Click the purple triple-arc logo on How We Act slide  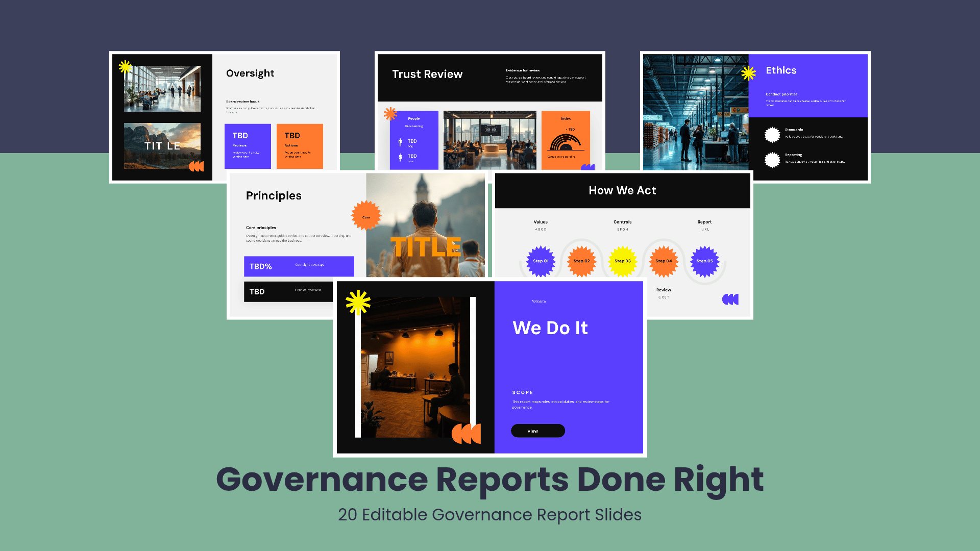[730, 299]
